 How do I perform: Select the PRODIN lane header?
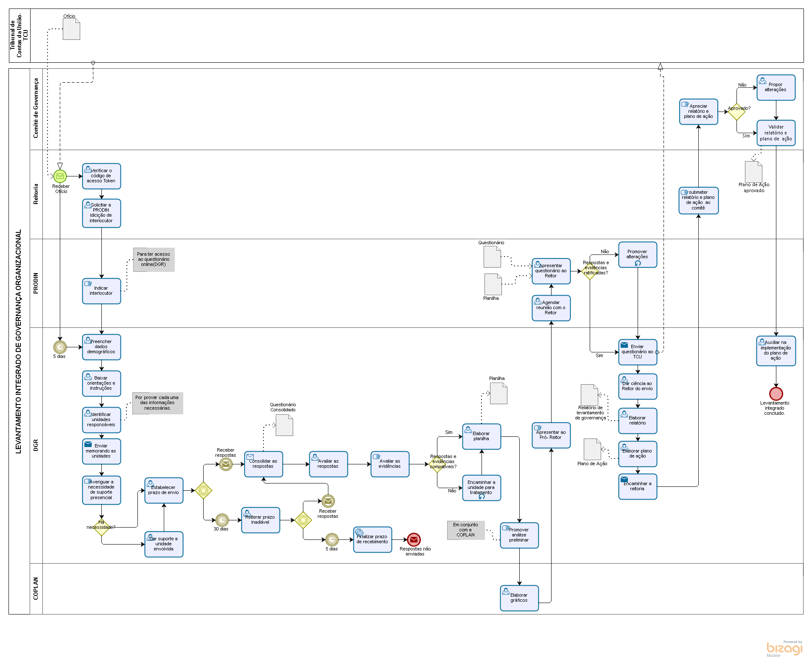point(36,283)
